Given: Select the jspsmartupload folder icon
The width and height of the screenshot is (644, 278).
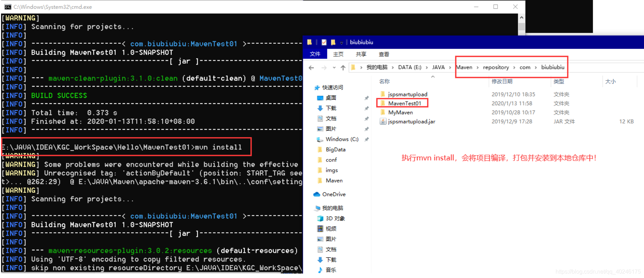Looking at the screenshot, I should click(383, 94).
